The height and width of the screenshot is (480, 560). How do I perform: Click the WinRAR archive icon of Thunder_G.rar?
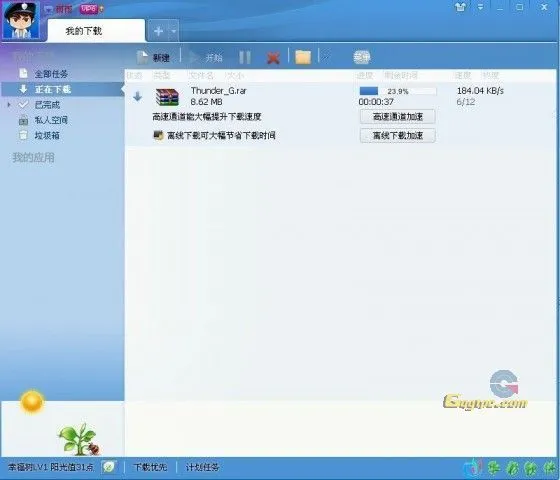pos(167,97)
